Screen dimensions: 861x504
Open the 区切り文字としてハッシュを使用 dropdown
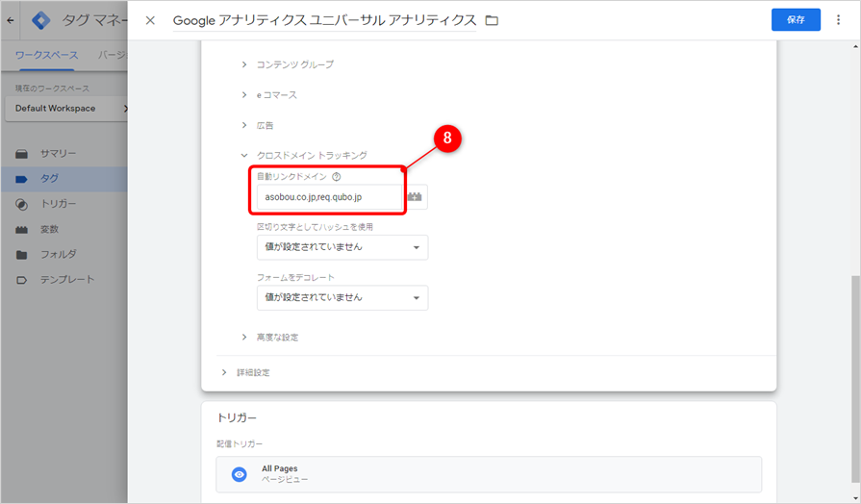point(342,247)
